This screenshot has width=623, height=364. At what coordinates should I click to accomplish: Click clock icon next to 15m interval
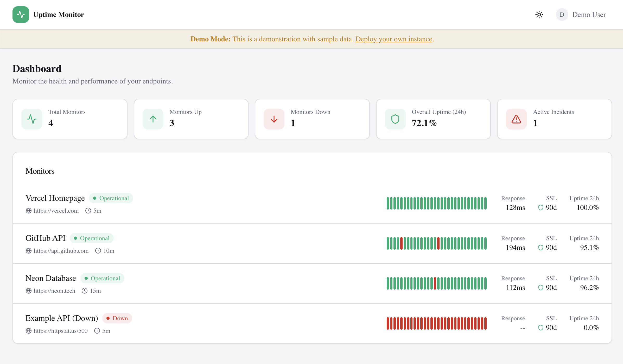point(85,291)
